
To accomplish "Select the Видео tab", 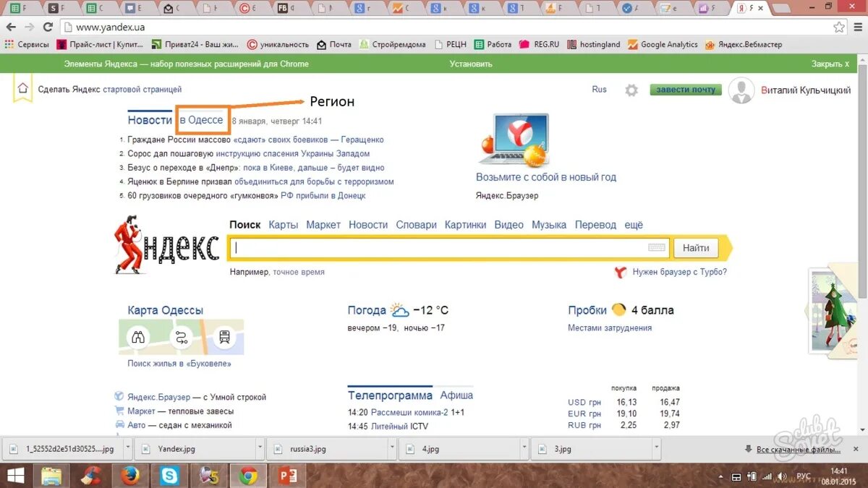I will coord(509,225).
